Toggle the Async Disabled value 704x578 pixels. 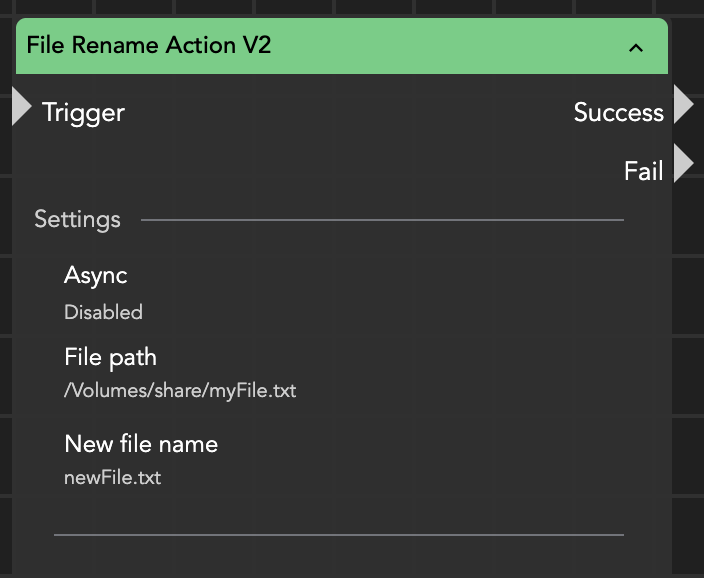coord(103,312)
